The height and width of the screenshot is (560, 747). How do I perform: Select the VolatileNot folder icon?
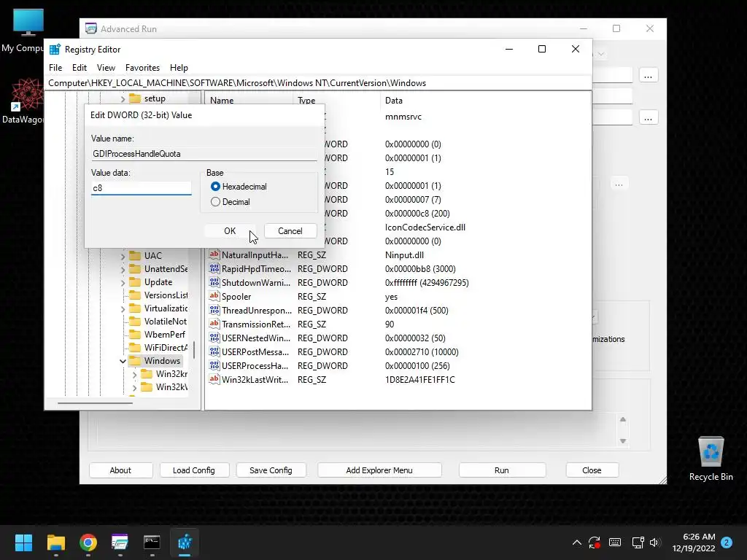tap(135, 321)
